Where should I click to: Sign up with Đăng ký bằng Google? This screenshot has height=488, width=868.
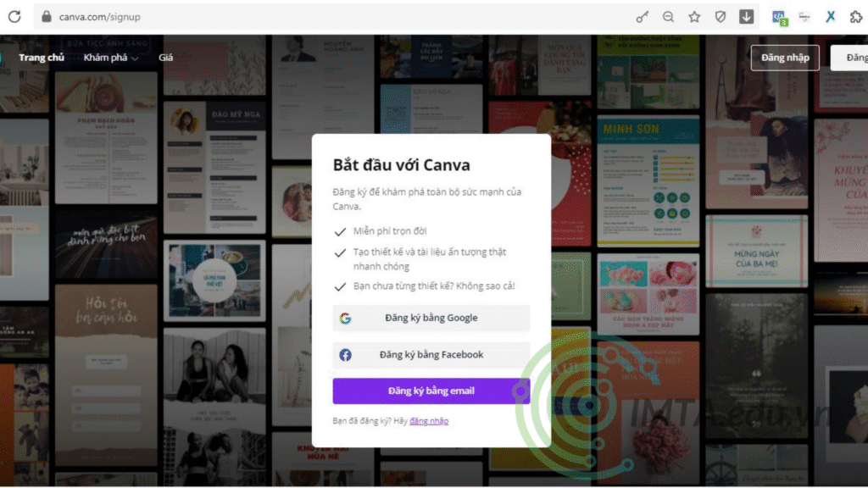(x=431, y=319)
